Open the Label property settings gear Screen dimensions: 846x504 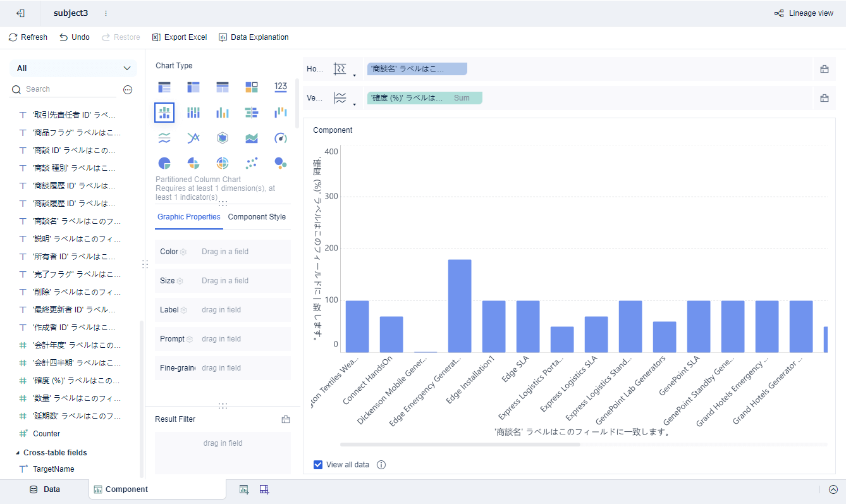183,310
